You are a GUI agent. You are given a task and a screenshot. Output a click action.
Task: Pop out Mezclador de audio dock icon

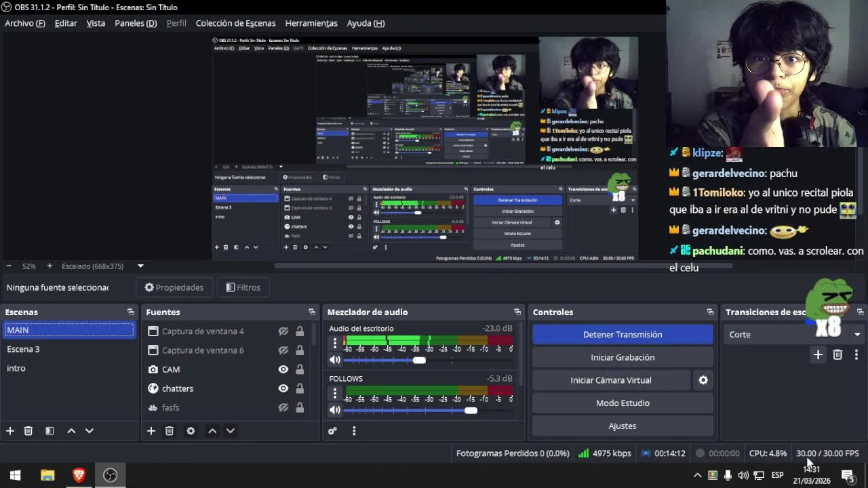pos(517,312)
